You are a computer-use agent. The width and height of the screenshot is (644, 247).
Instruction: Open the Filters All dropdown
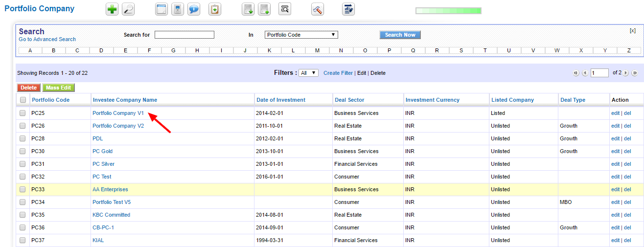(308, 73)
